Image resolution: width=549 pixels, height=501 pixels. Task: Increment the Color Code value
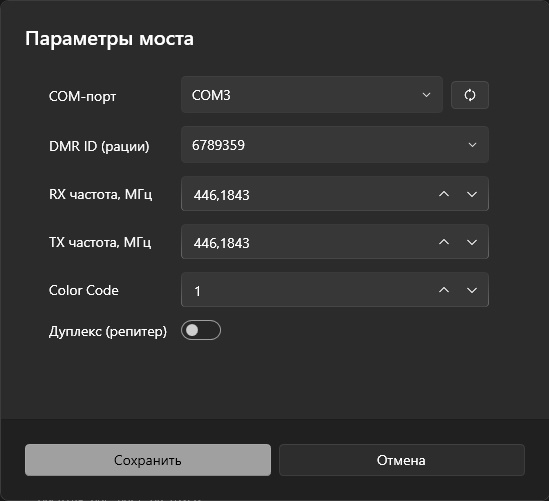coord(444,290)
